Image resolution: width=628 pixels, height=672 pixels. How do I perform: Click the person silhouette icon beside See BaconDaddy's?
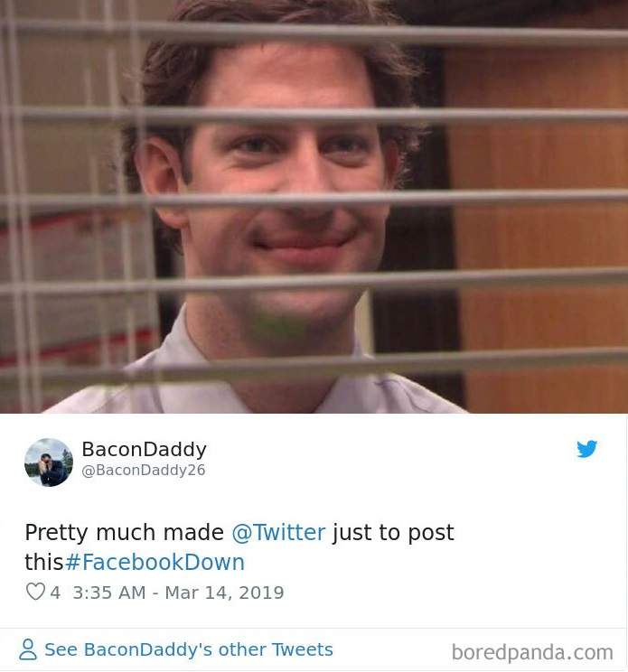(28, 649)
